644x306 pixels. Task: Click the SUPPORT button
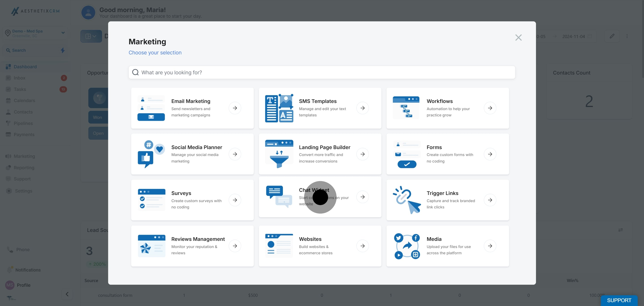click(x=619, y=300)
